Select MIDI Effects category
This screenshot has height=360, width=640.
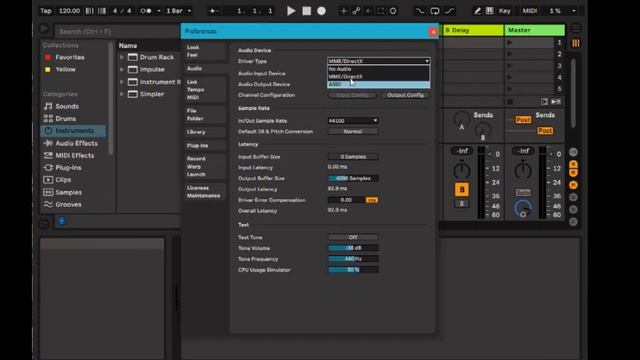(74, 156)
